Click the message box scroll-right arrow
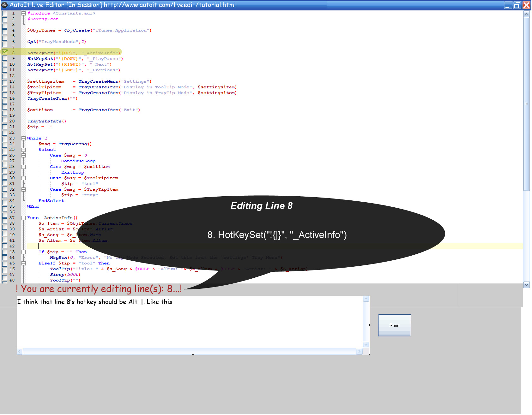This screenshot has height=415, width=532. click(x=359, y=351)
